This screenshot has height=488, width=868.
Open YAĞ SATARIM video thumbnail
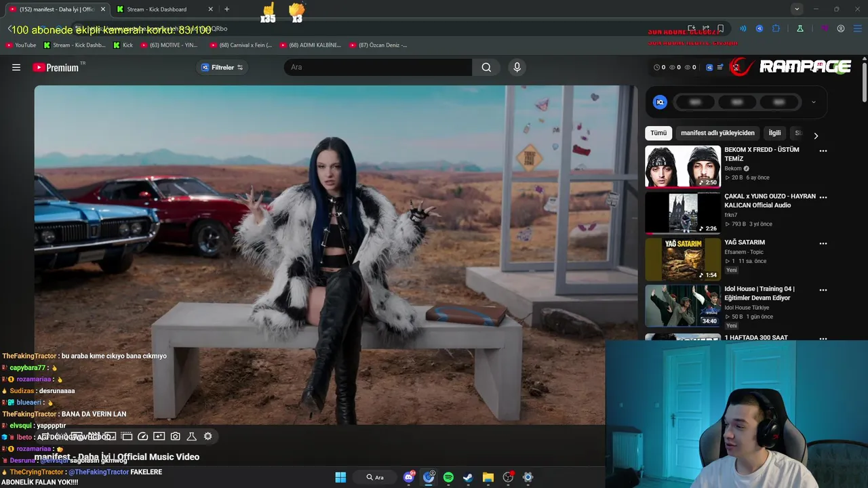[x=683, y=259]
